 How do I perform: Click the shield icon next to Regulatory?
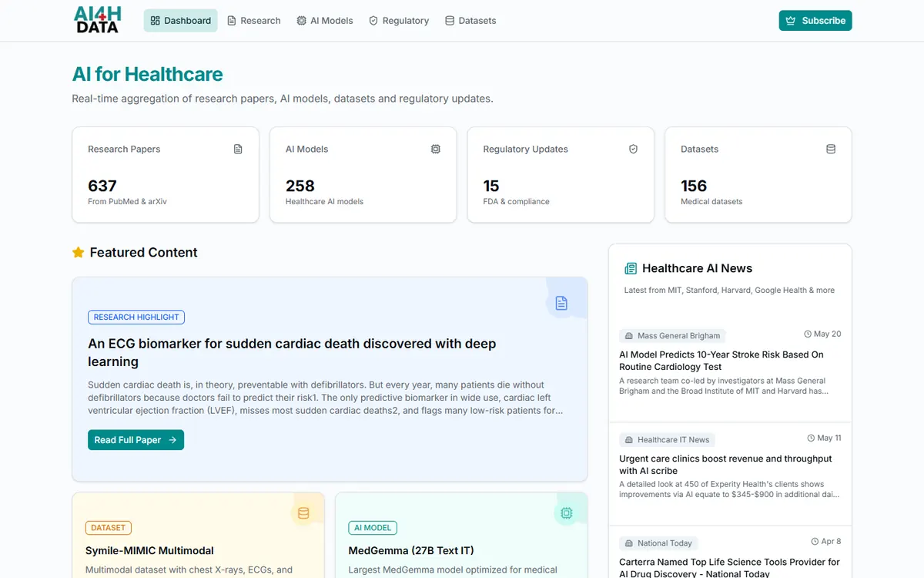point(373,21)
